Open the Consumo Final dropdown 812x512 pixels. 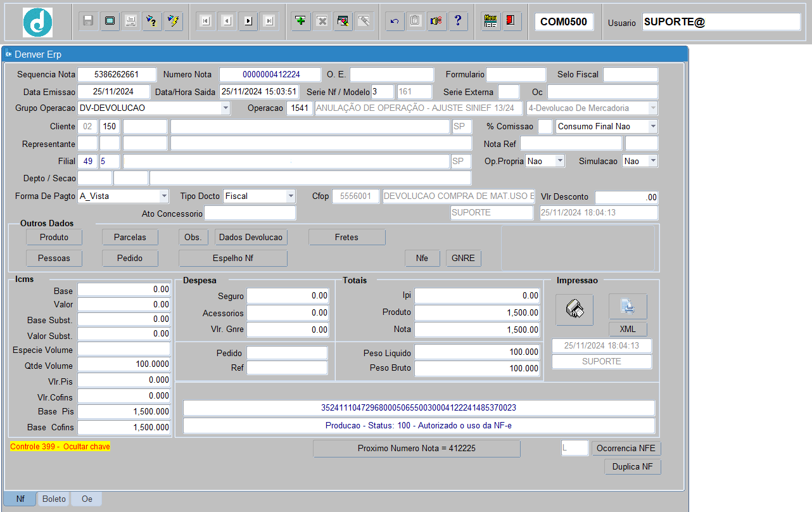click(x=652, y=127)
